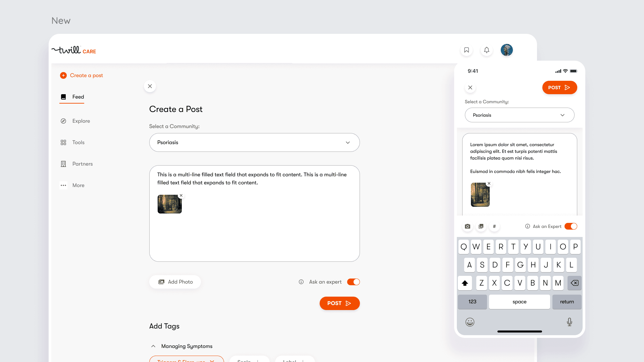Image resolution: width=644 pixels, height=362 pixels.
Task: Click the Add Photo button
Action: pos(175,282)
